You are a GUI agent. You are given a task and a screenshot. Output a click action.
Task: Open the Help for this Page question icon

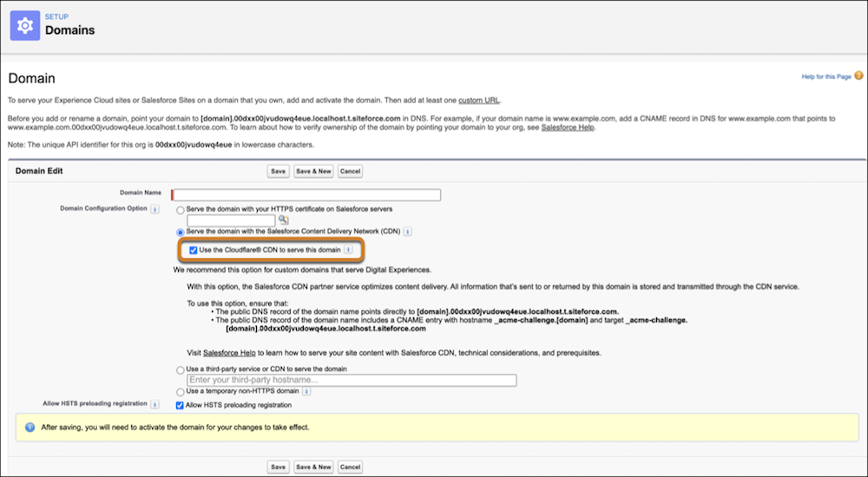[858, 75]
